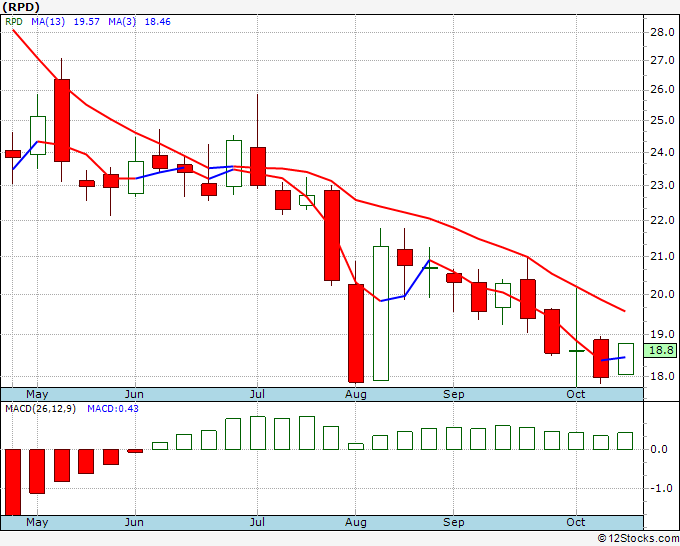Click the 20.0 price axis label
Screen dimensions: 680x546
point(662,294)
